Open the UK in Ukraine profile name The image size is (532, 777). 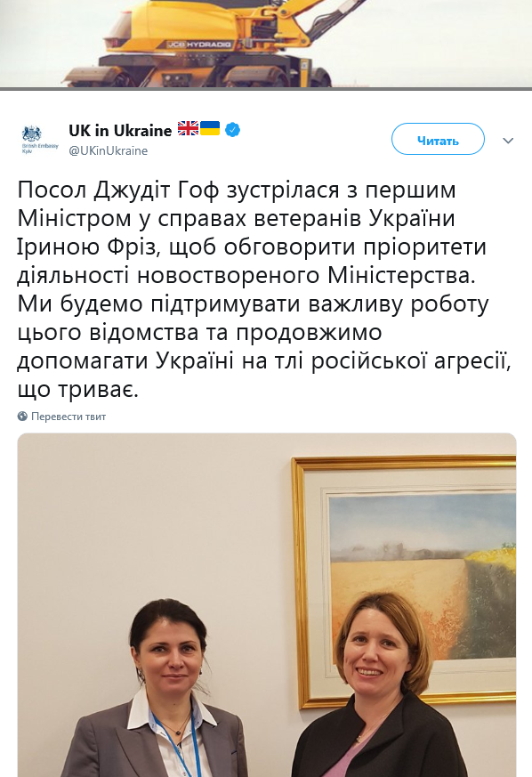click(120, 130)
